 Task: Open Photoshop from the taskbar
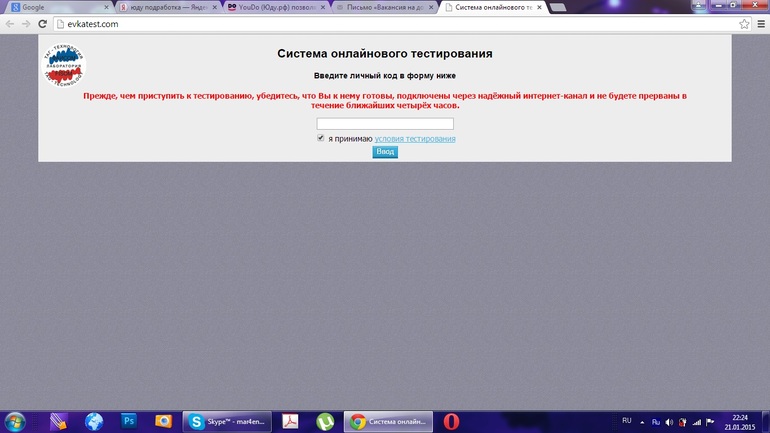(x=128, y=422)
